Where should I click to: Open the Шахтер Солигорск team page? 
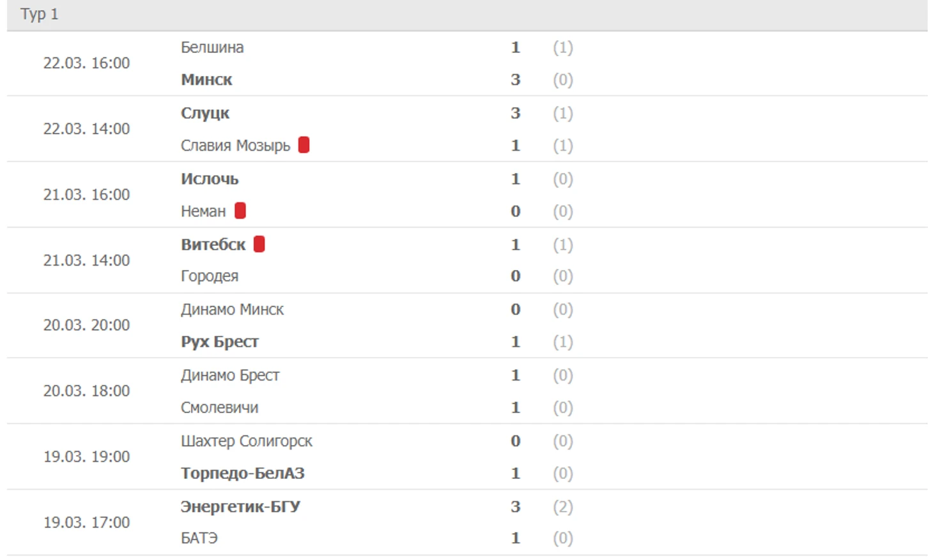(x=247, y=441)
